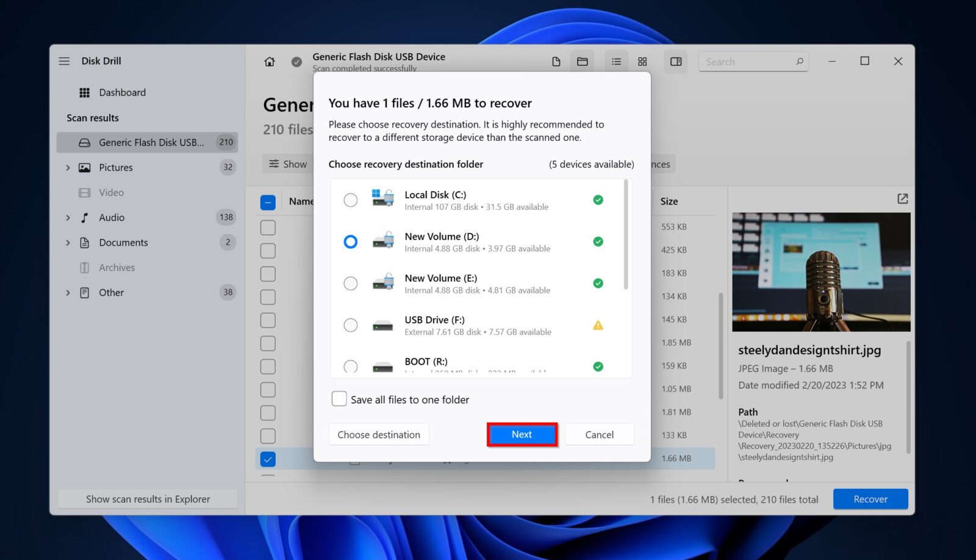
Task: Switch to grid view
Action: 642,61
